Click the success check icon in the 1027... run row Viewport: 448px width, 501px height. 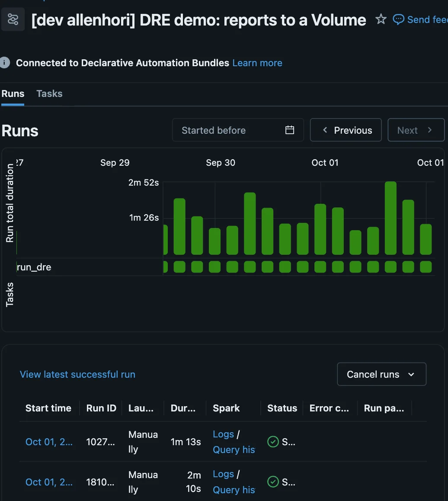pyautogui.click(x=273, y=442)
